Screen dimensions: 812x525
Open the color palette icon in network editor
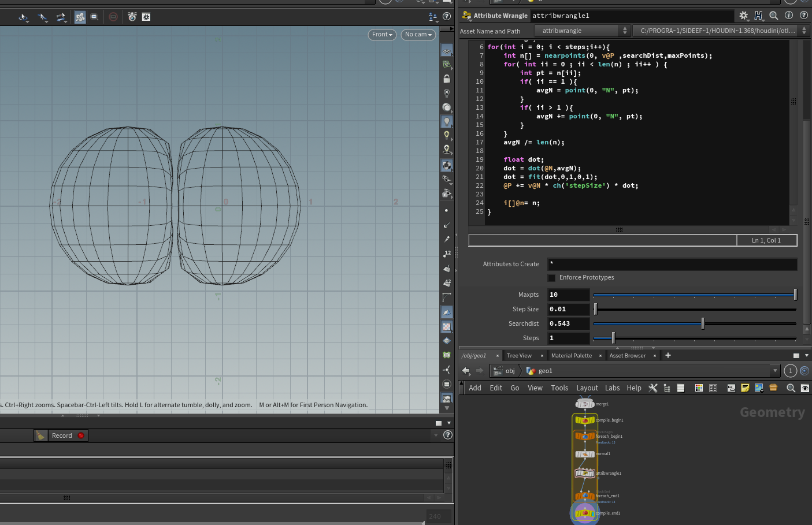(699, 388)
